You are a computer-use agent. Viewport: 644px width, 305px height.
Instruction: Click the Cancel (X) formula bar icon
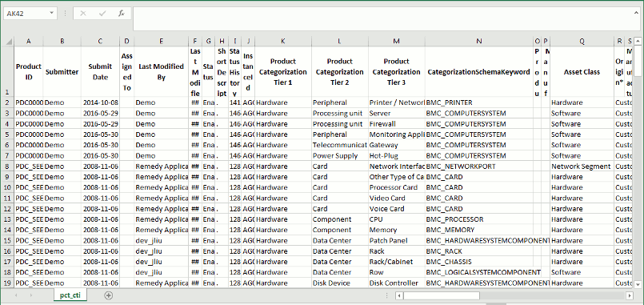click(83, 13)
